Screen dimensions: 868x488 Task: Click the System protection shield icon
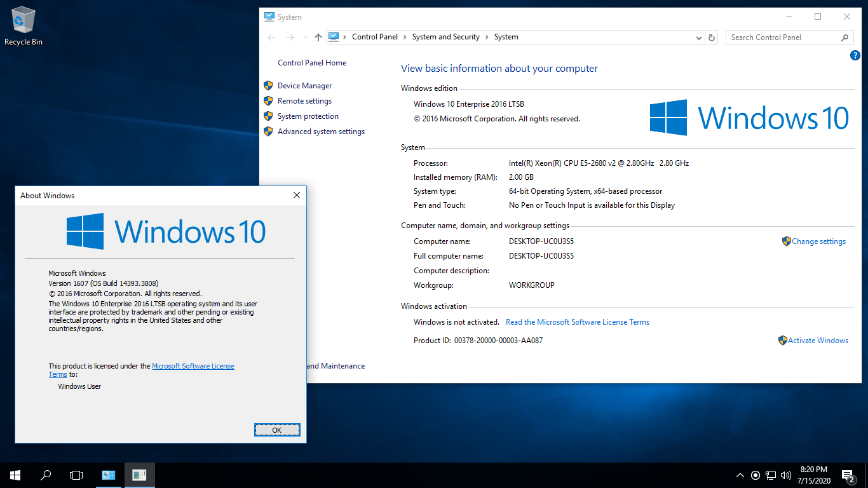[268, 116]
